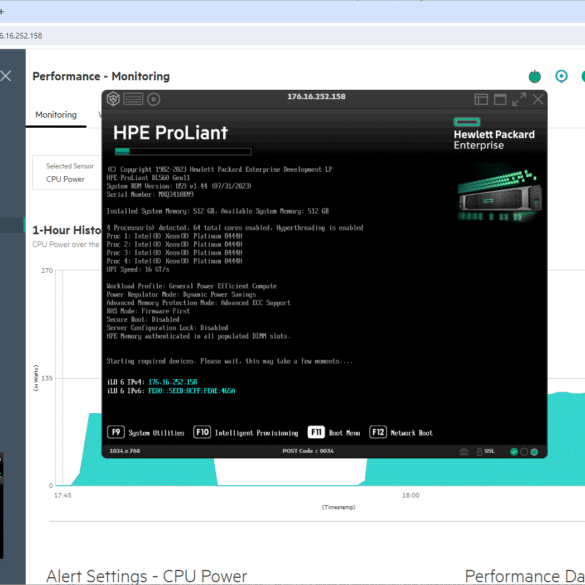The image size is (585, 585).
Task: Open the virtual keyboard icon in console
Action: tap(133, 99)
